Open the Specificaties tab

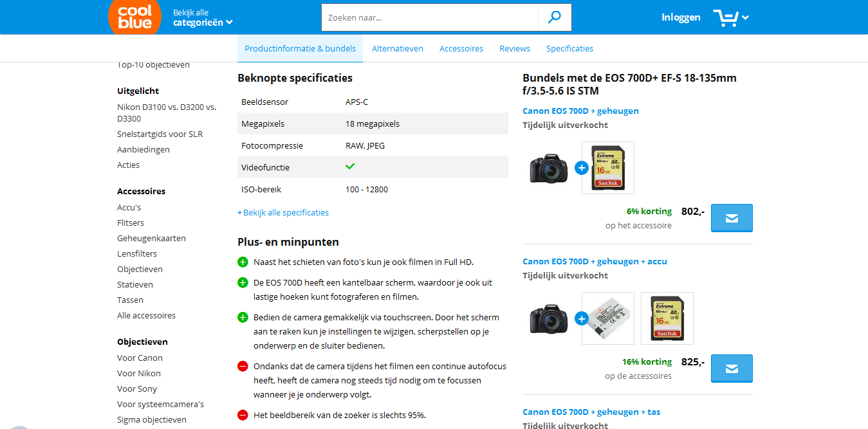click(x=569, y=49)
